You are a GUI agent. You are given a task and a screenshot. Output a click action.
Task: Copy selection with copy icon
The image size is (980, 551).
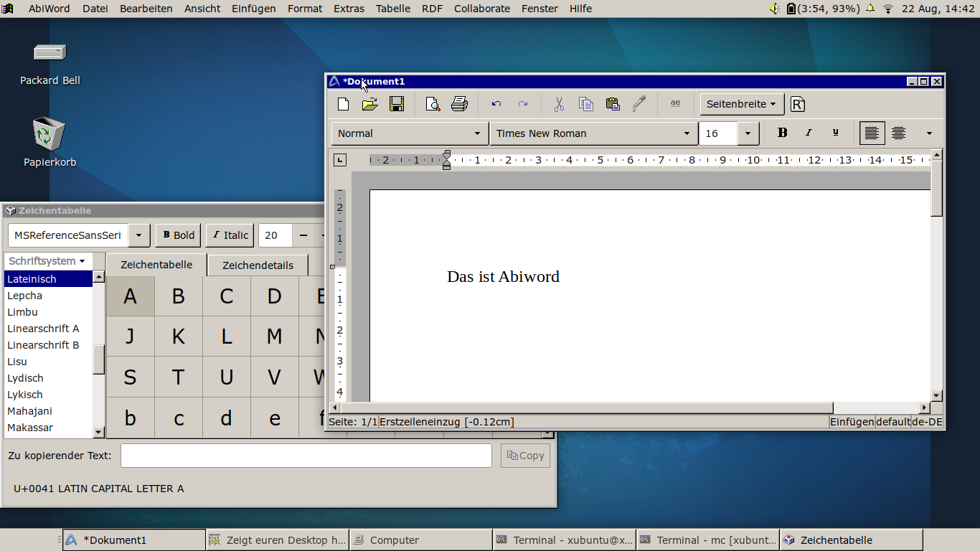585,104
